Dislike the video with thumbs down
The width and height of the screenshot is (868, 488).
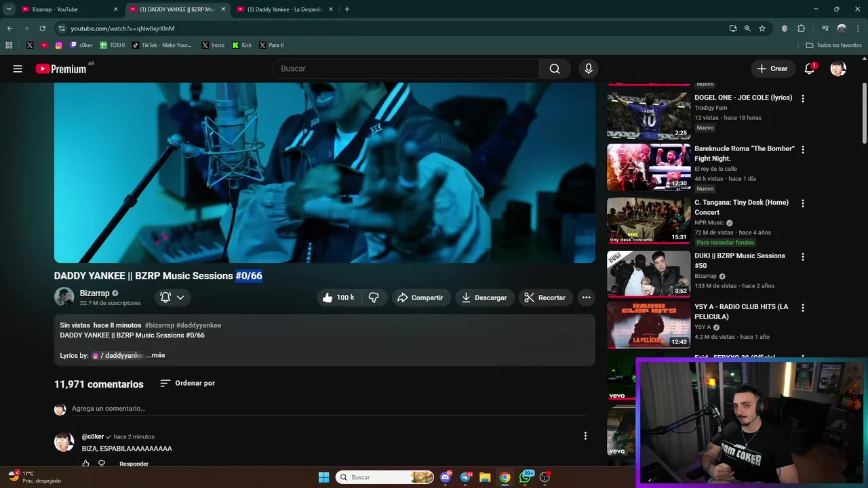pos(374,298)
